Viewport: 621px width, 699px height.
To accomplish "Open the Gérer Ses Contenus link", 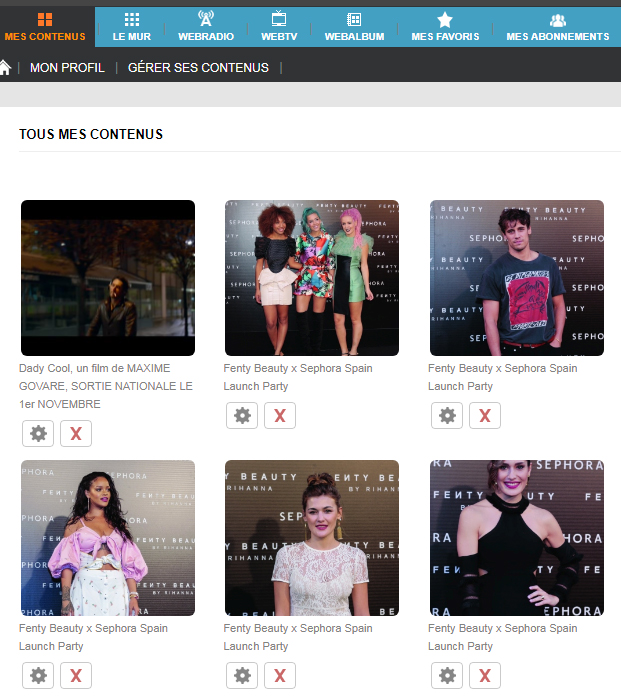I will (x=198, y=68).
